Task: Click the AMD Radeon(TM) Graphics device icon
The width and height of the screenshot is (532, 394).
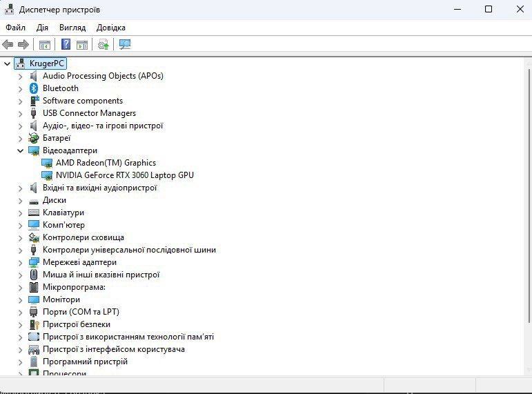Action: [x=47, y=164]
